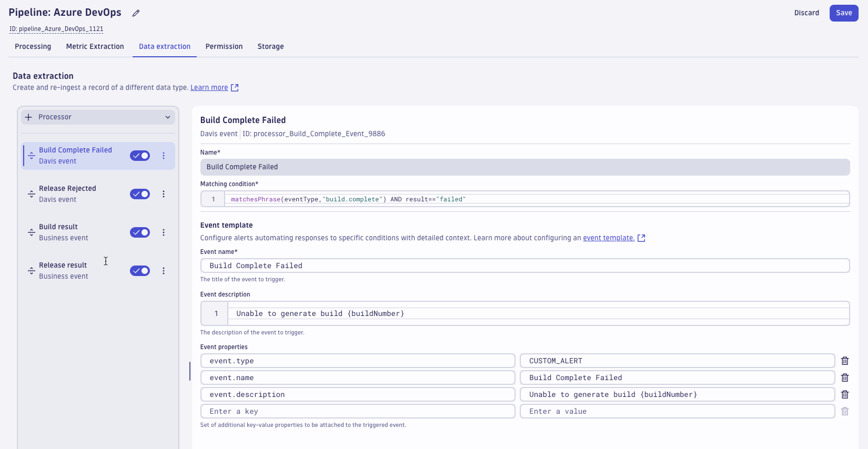Disable the Build Complete Failed processor
Viewport: 868px width, 449px height.
click(140, 156)
